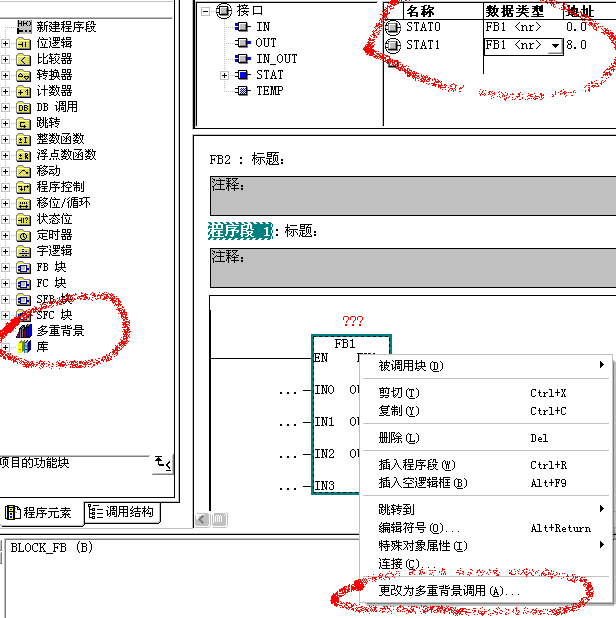This screenshot has height=618, width=616.
Task: Select the 状态位 folder icon
Action: (x=24, y=219)
